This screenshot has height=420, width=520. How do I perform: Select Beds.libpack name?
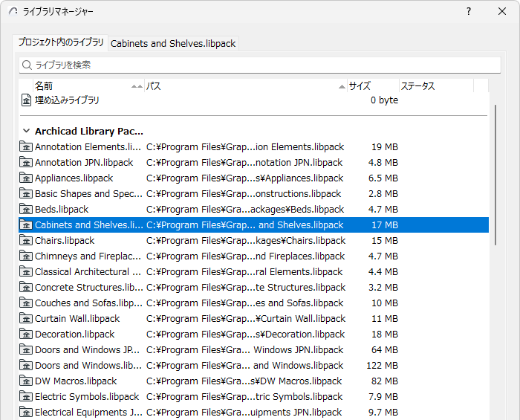[62, 209]
